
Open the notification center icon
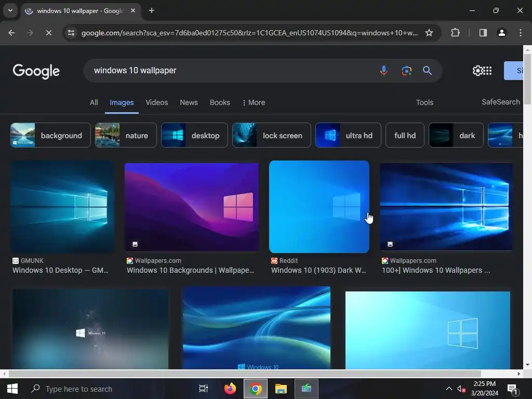click(x=512, y=390)
